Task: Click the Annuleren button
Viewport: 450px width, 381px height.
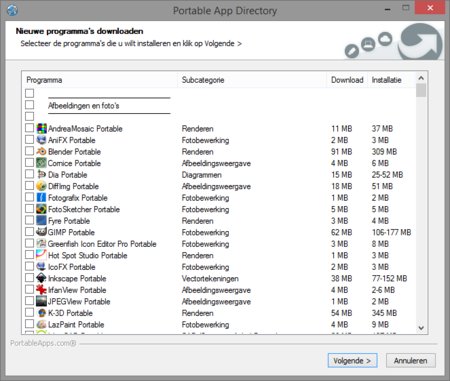Action: click(x=410, y=361)
